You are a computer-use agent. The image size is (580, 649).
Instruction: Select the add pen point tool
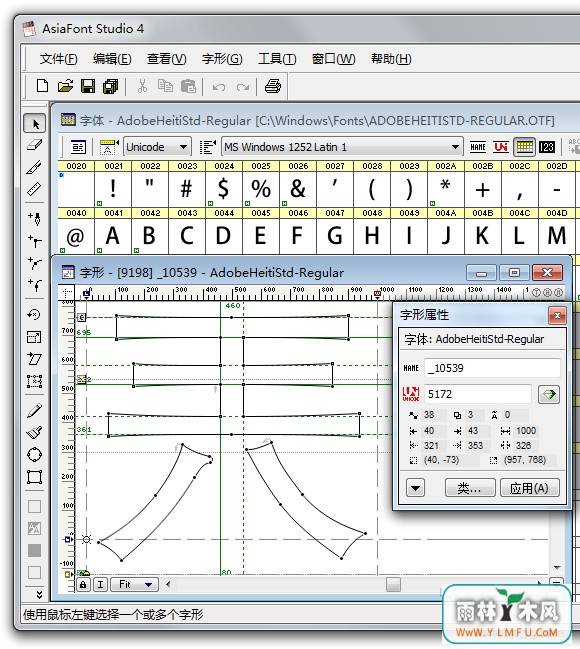(x=34, y=218)
